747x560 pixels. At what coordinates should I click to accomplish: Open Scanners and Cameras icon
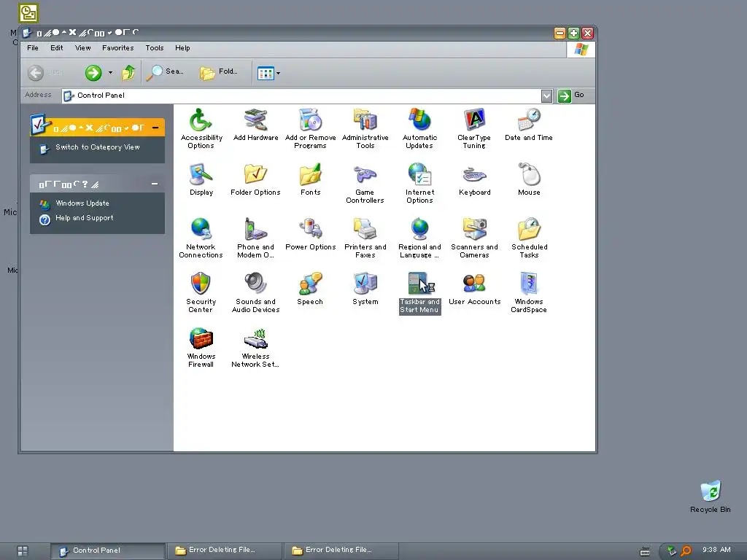click(474, 238)
